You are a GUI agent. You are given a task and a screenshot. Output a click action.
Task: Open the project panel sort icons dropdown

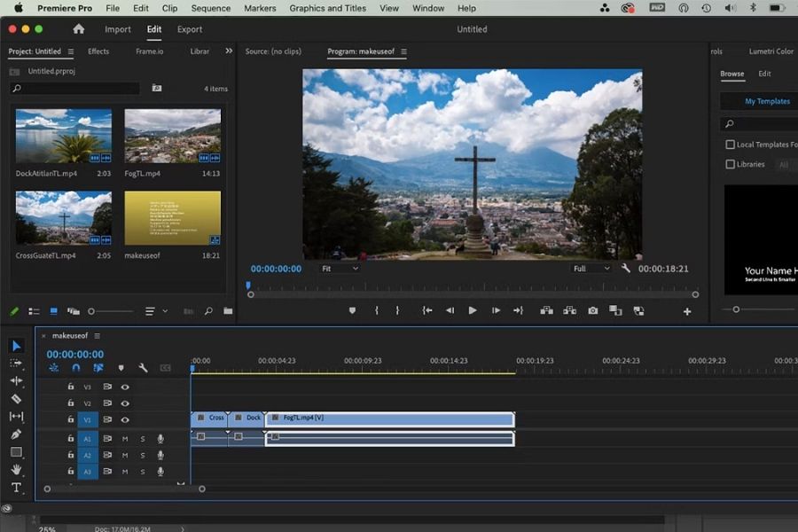coord(156,311)
